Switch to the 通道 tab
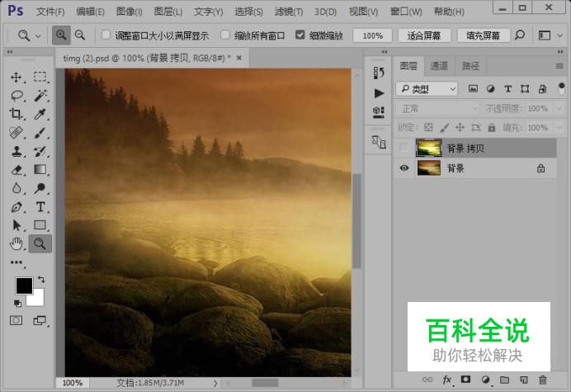Image resolution: width=571 pixels, height=392 pixels. (x=439, y=66)
